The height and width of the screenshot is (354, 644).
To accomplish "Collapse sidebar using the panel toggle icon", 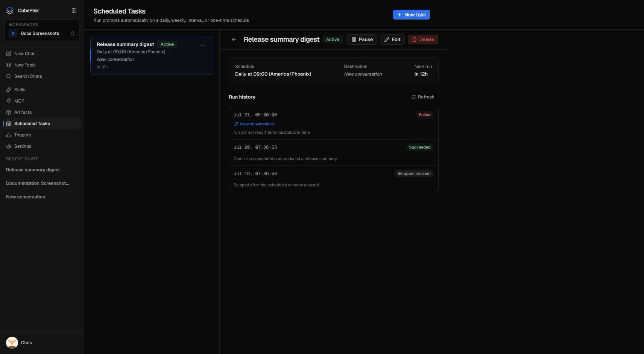I will click(x=74, y=11).
